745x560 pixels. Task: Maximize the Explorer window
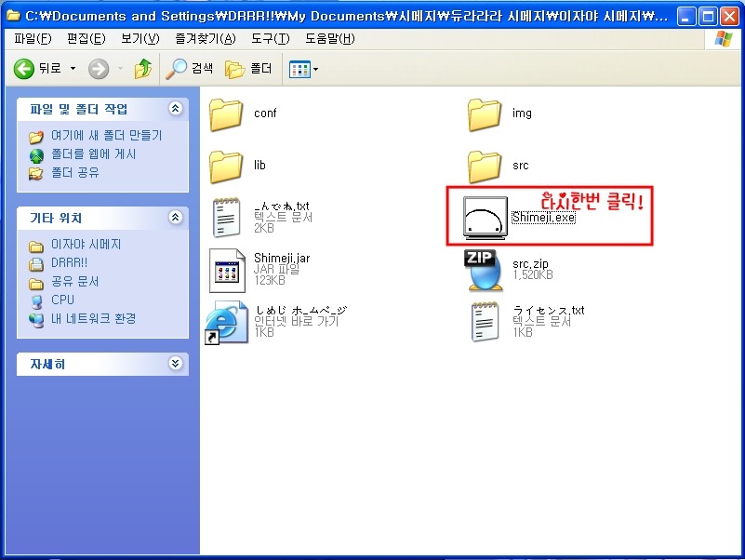point(708,17)
